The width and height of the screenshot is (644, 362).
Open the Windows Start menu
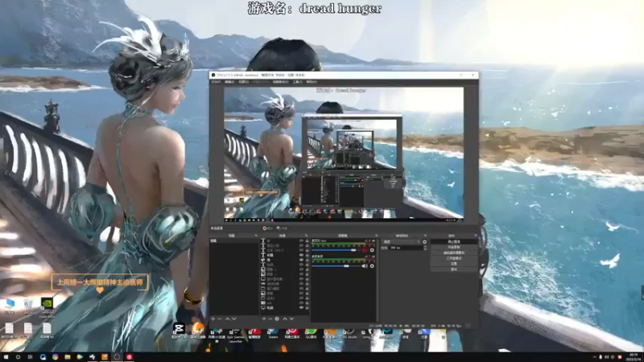6,357
